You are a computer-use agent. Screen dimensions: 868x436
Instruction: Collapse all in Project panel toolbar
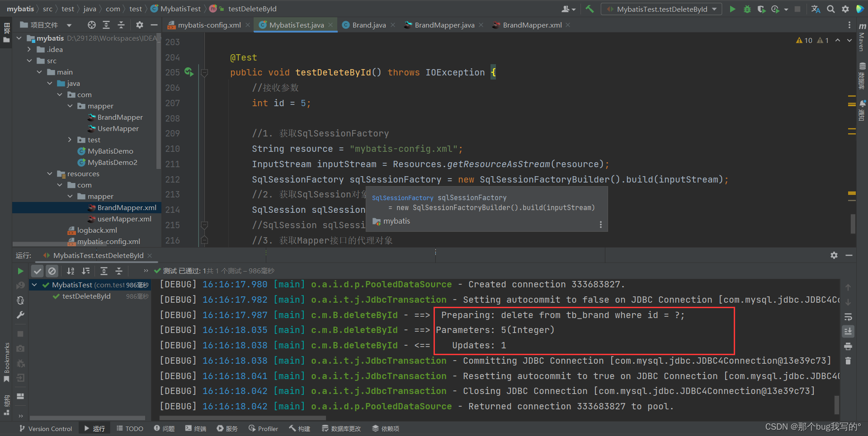[x=121, y=25]
